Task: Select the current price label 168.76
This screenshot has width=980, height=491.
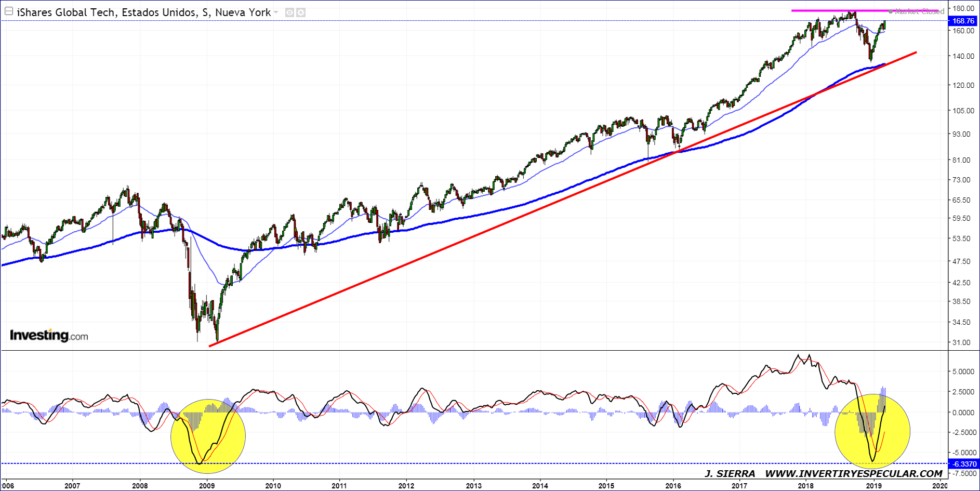Action: 963,21
